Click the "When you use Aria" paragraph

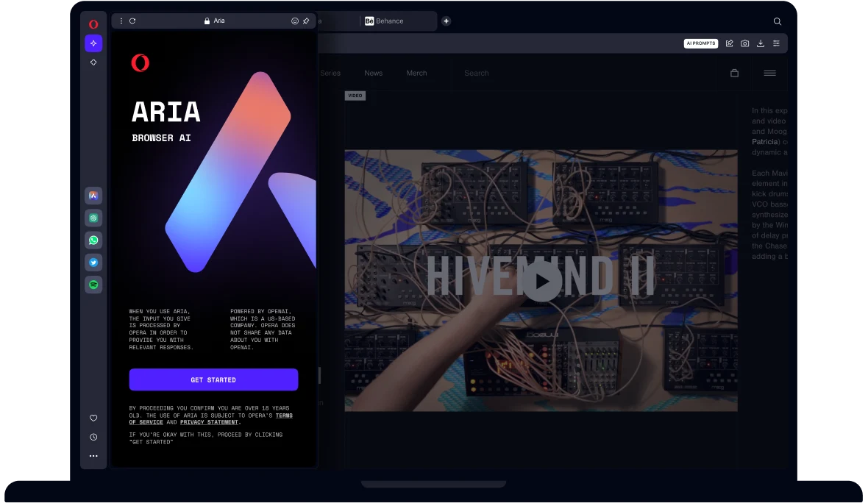(x=161, y=329)
